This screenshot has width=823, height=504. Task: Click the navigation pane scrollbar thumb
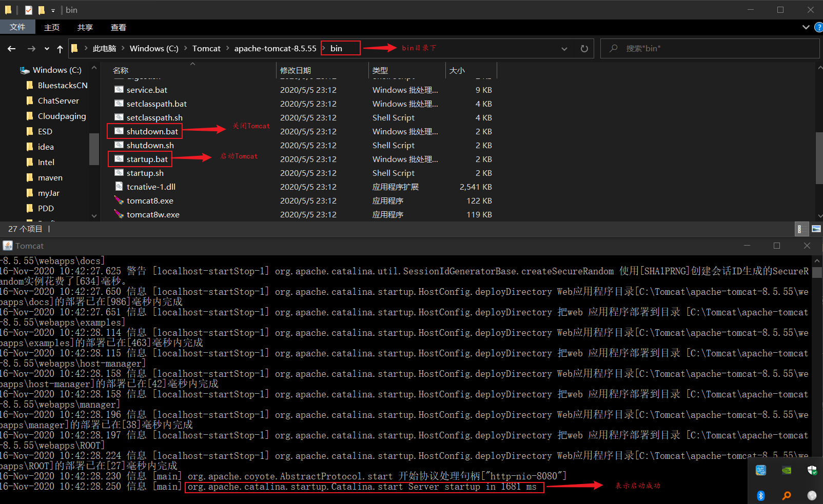(x=93, y=149)
